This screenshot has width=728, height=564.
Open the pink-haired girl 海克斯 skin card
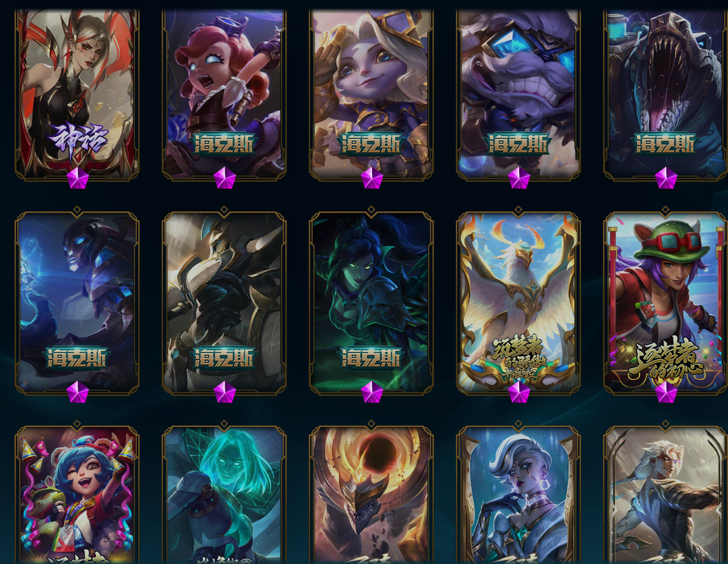pos(224,93)
